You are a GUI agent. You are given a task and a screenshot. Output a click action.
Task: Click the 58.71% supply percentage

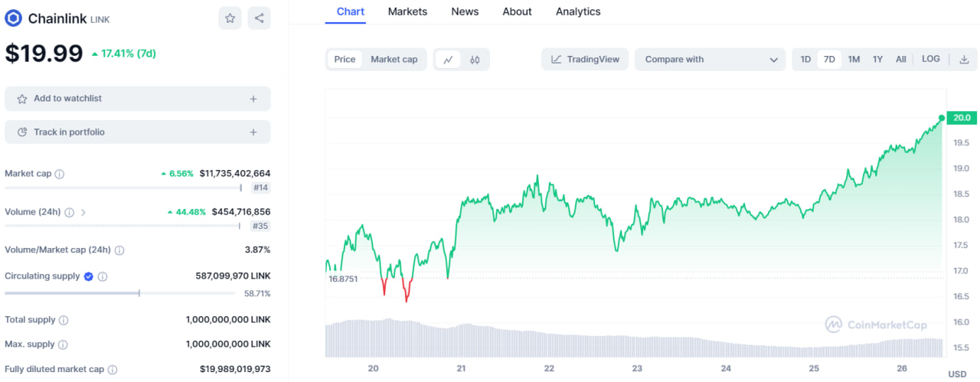257,293
